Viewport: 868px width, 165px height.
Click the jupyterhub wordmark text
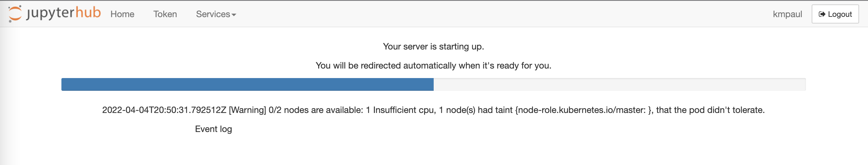pos(63,13)
